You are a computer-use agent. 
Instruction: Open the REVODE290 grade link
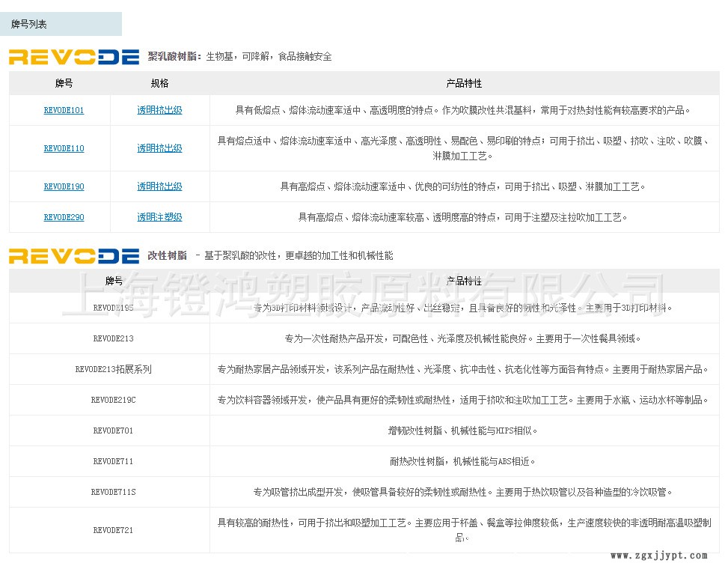64,217
